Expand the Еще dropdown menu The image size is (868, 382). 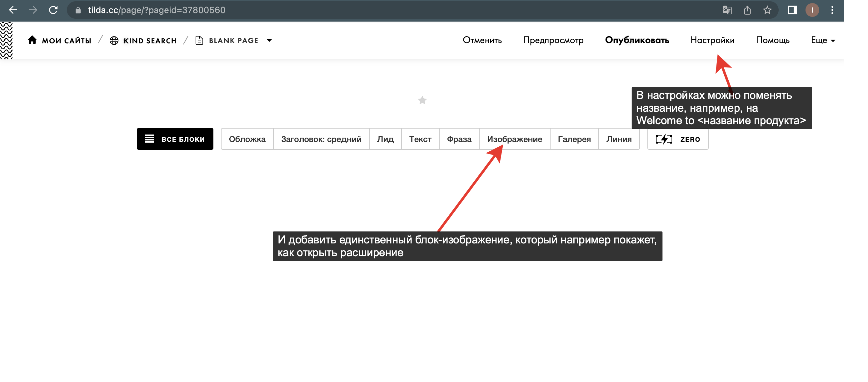pos(823,40)
